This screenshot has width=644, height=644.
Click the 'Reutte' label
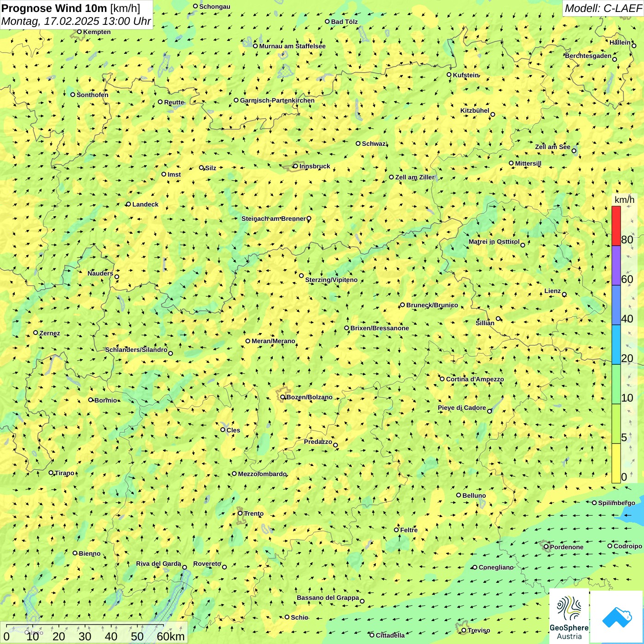[x=174, y=102]
